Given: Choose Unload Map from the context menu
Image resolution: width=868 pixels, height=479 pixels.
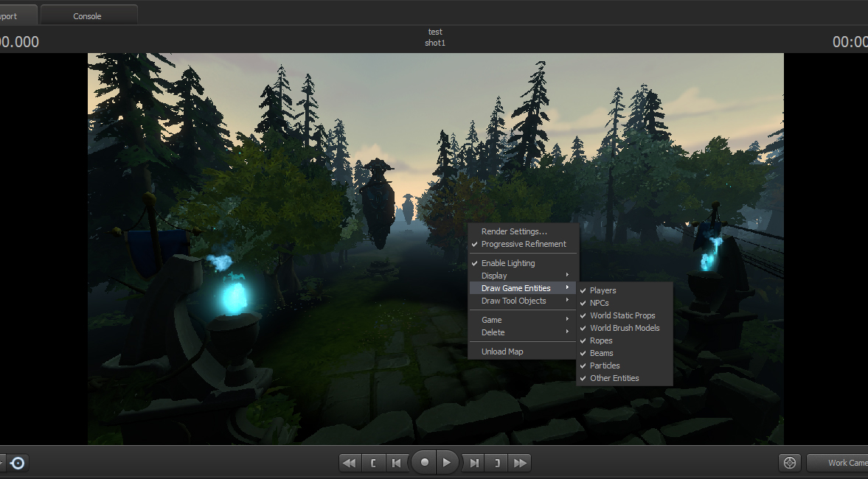Looking at the screenshot, I should [x=523, y=352].
